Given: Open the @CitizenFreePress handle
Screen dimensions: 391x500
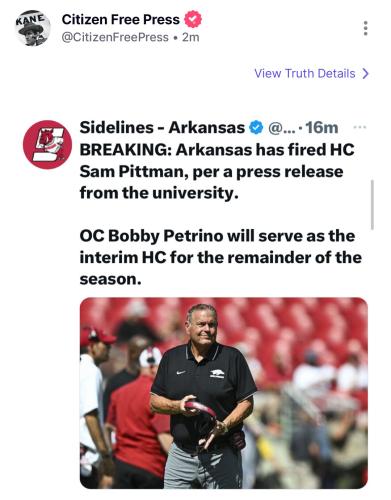Looking at the screenshot, I should tap(115, 37).
